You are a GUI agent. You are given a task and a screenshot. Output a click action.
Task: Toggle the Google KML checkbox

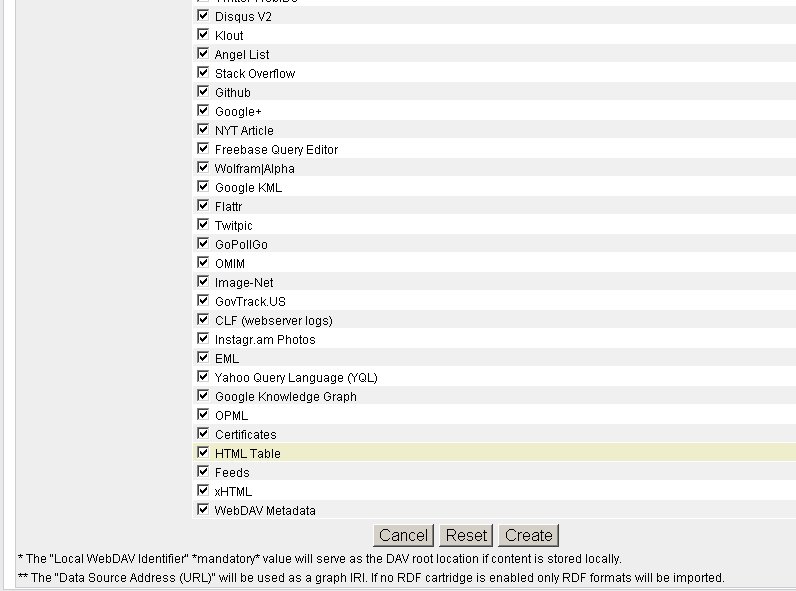click(203, 187)
